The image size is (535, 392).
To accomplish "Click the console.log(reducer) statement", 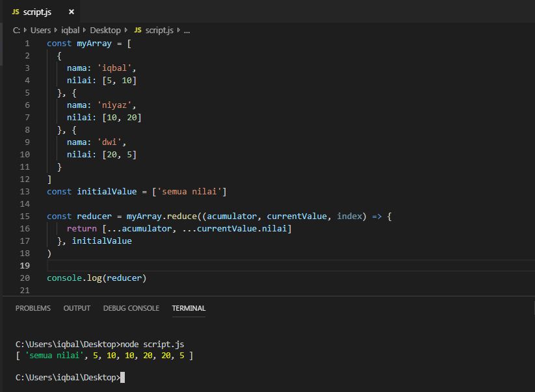I will (96, 278).
